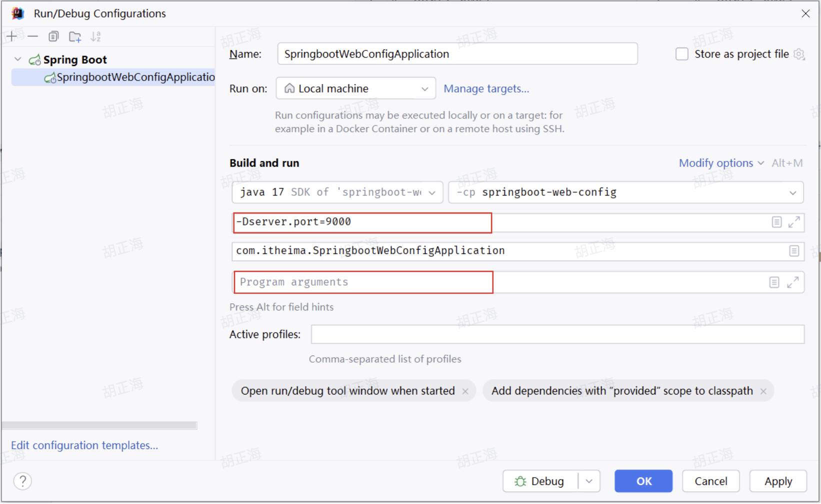This screenshot has height=504, width=821.
Task: Open the Run on Local machine dropdown
Action: click(355, 88)
